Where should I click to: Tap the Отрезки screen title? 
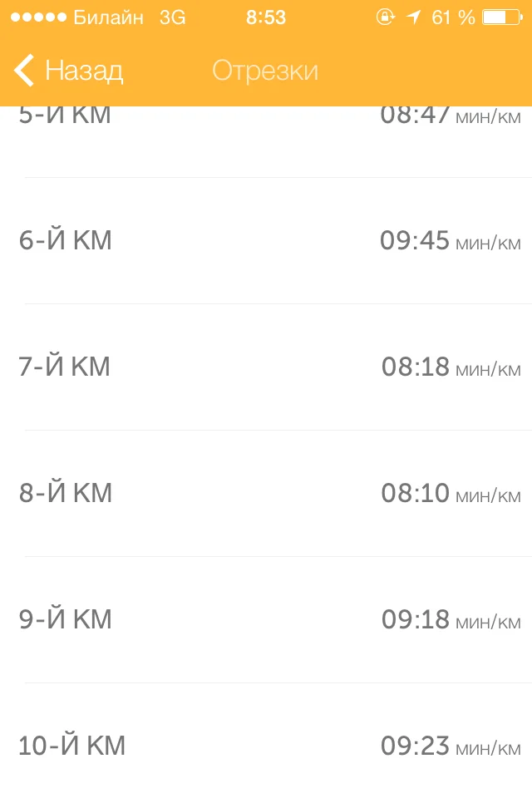click(x=265, y=70)
